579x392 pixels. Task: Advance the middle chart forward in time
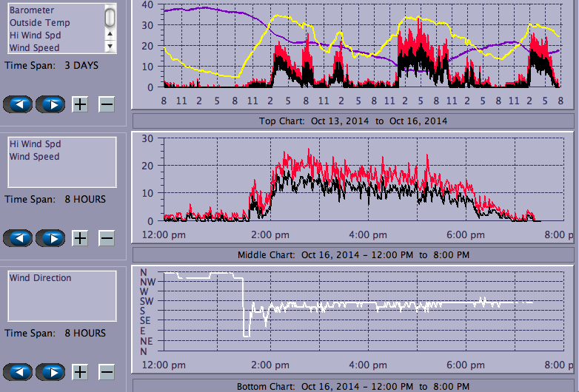click(50, 238)
